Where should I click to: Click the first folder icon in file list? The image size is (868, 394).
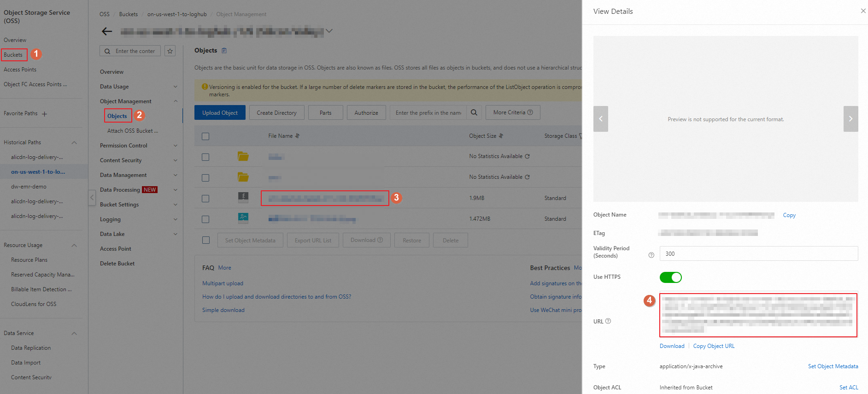(x=243, y=157)
